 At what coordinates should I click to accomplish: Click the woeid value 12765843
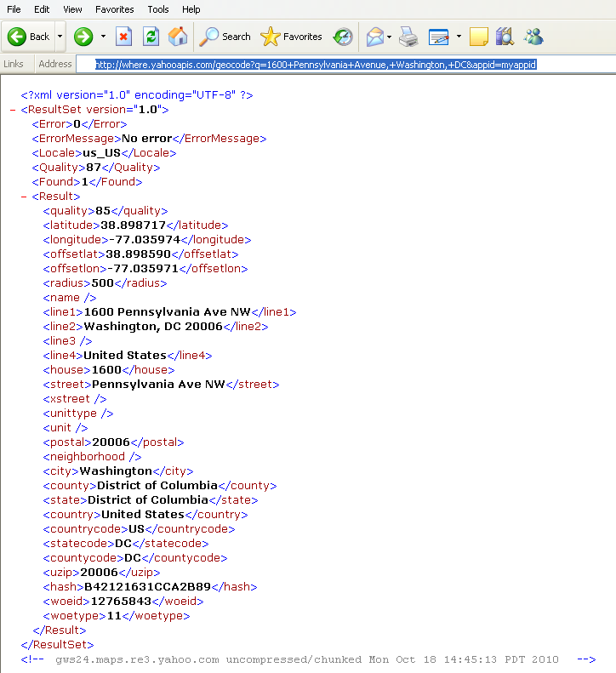click(x=121, y=602)
